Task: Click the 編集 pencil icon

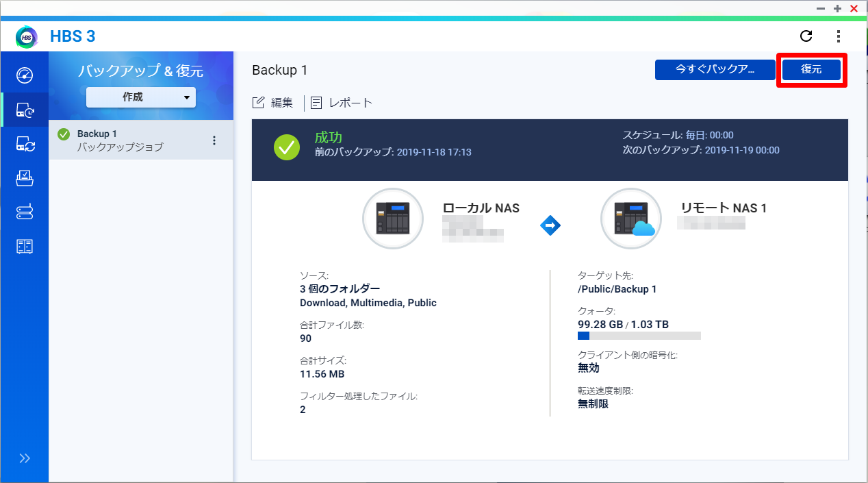Action: tap(259, 103)
